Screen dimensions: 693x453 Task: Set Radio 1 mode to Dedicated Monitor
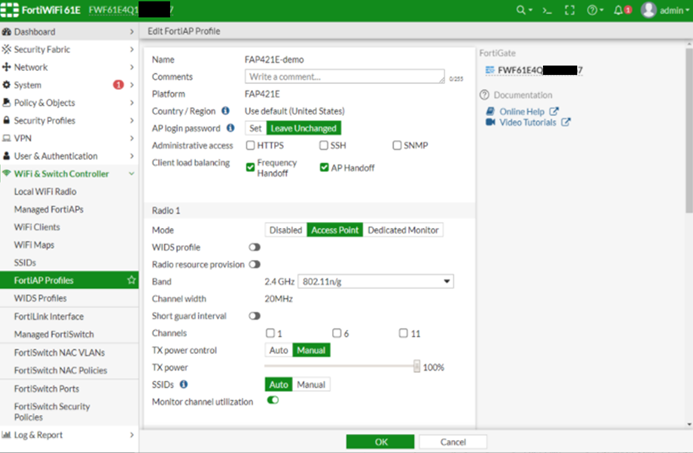(x=403, y=230)
